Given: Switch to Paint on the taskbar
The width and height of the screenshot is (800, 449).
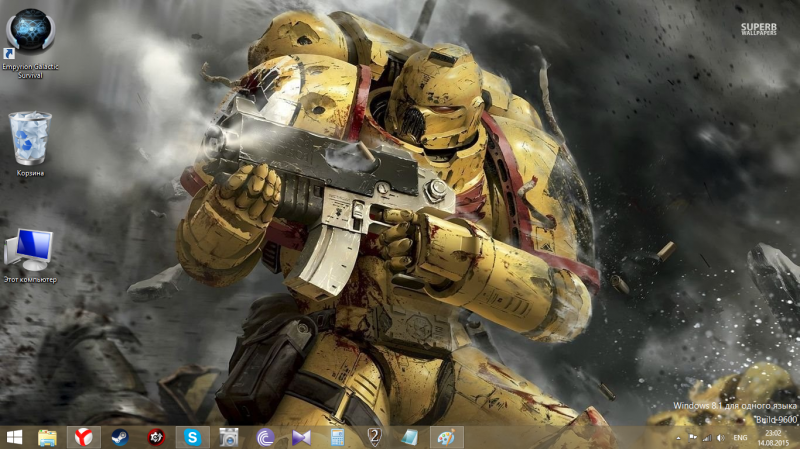Looking at the screenshot, I should [446, 437].
